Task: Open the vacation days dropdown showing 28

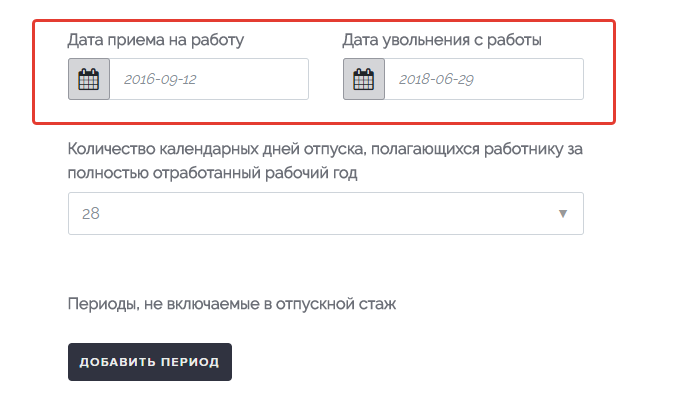Action: (x=325, y=214)
